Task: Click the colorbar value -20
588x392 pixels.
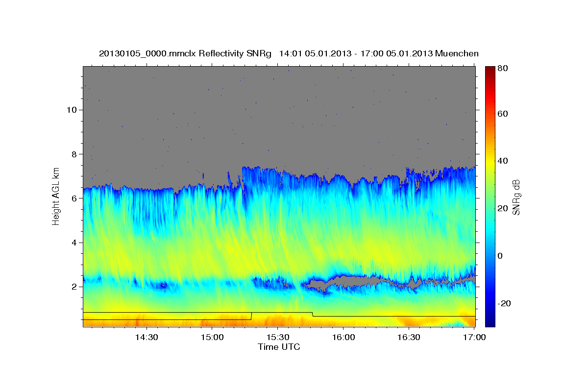Action: (504, 303)
